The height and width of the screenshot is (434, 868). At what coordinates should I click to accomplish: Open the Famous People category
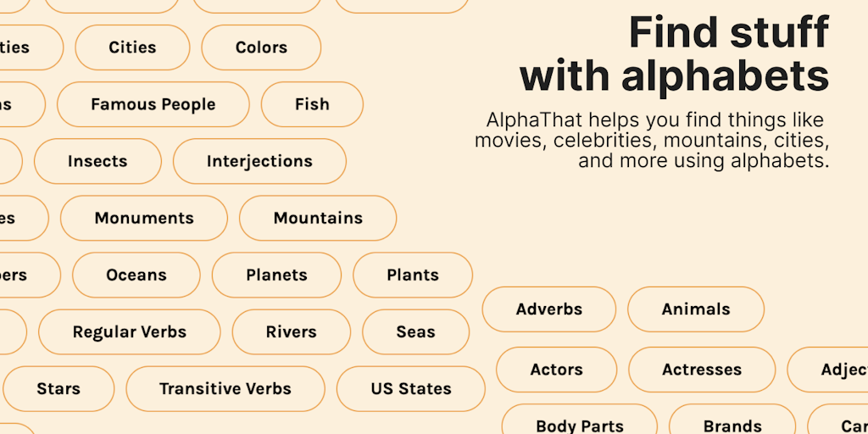pyautogui.click(x=153, y=104)
